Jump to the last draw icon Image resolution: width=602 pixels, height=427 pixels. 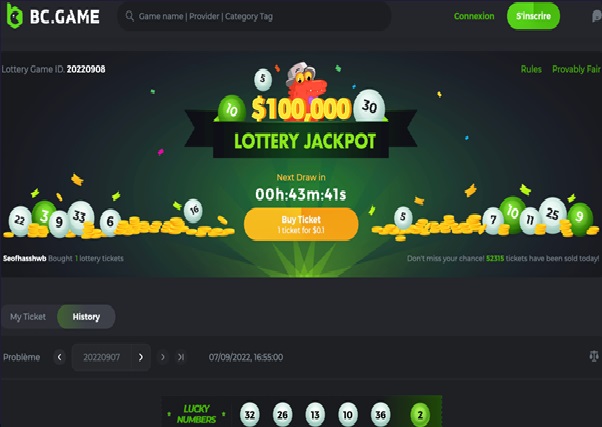pyautogui.click(x=181, y=357)
